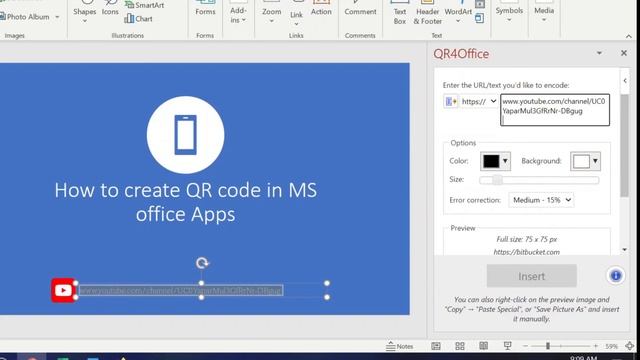Click Fit slide to window icon

(630, 346)
